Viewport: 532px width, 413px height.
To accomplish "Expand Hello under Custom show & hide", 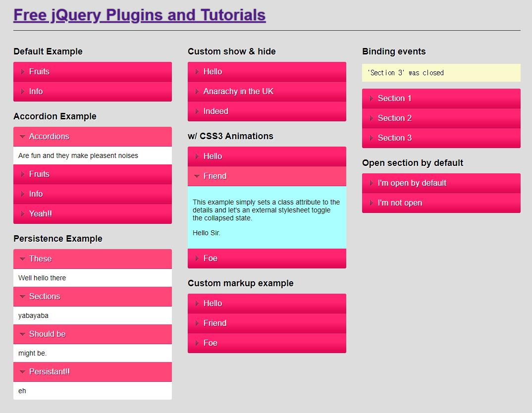I will (267, 71).
